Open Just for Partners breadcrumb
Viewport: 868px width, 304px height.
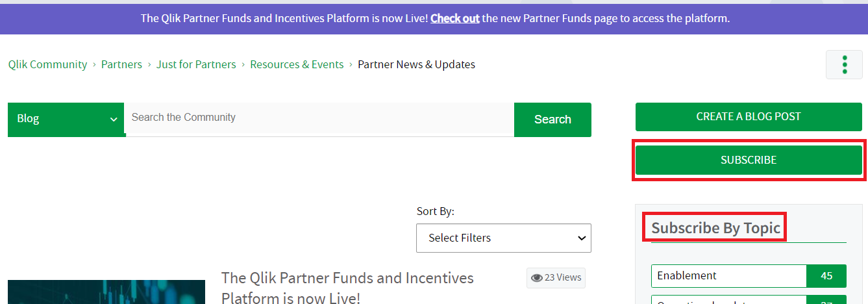click(x=196, y=64)
